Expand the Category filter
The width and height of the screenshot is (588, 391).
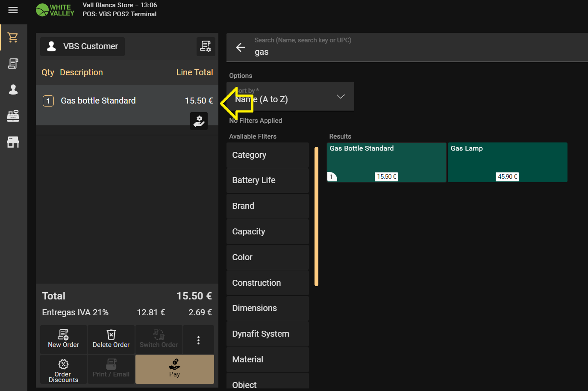(x=268, y=155)
